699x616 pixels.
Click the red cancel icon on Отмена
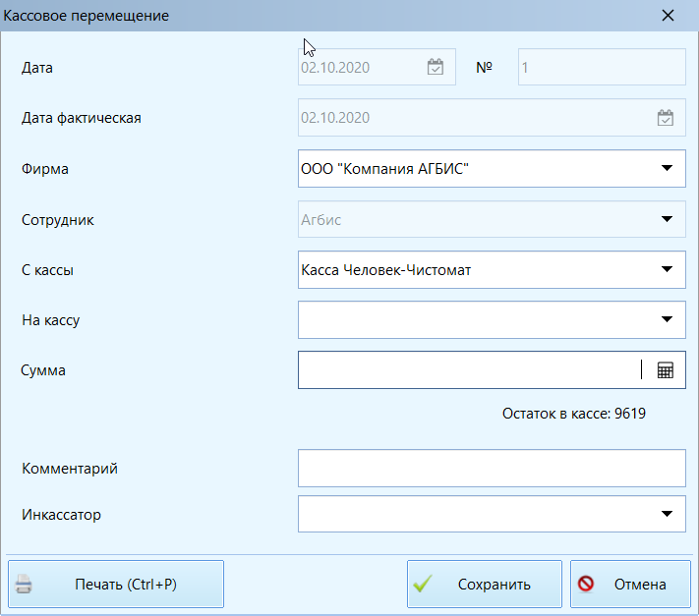[x=586, y=585]
